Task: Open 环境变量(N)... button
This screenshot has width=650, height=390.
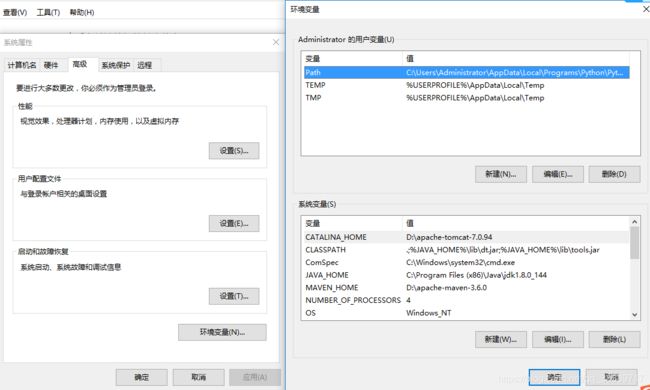Action: (x=222, y=332)
